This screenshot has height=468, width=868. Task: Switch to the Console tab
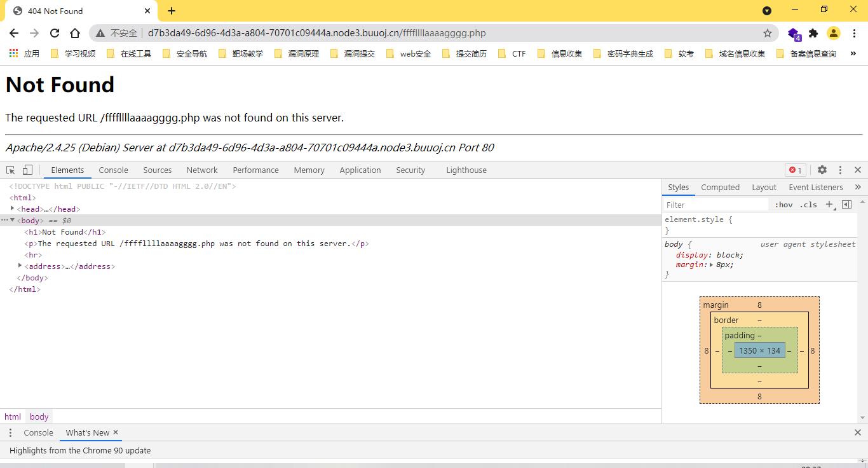(x=114, y=170)
